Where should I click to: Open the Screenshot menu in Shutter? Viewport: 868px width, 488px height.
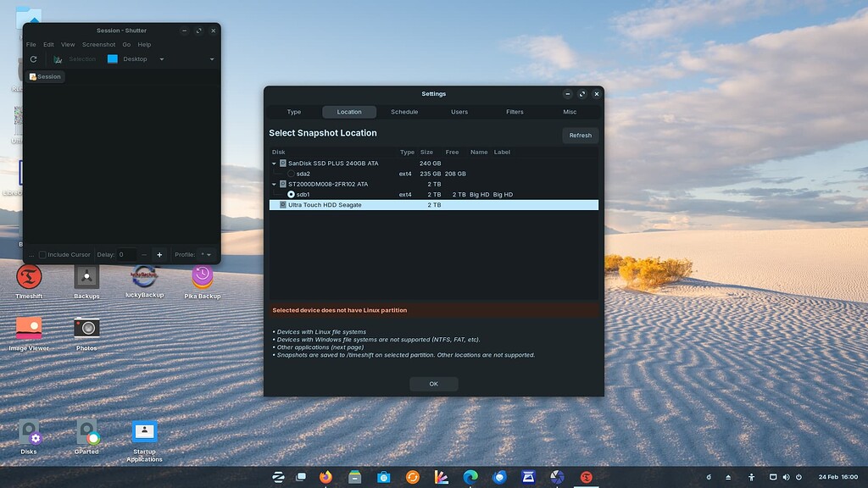click(x=98, y=45)
